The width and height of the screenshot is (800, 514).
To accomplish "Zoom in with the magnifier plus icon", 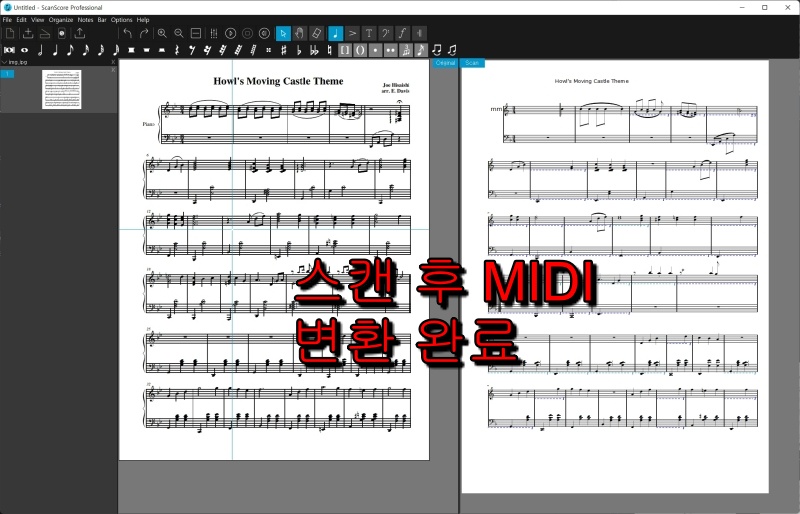I will point(162,34).
